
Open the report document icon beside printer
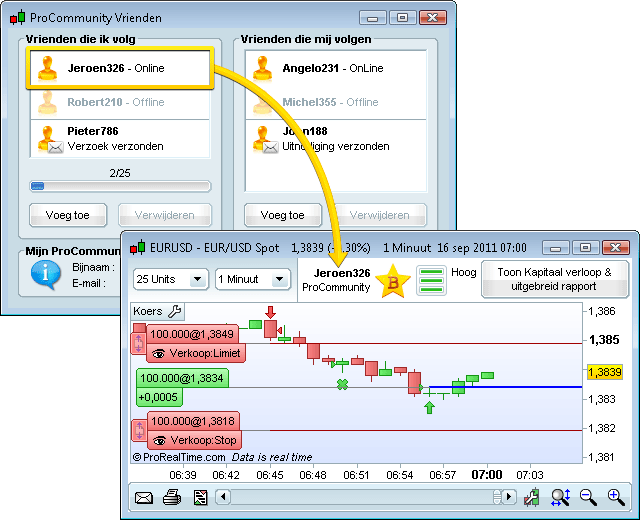pos(200,497)
